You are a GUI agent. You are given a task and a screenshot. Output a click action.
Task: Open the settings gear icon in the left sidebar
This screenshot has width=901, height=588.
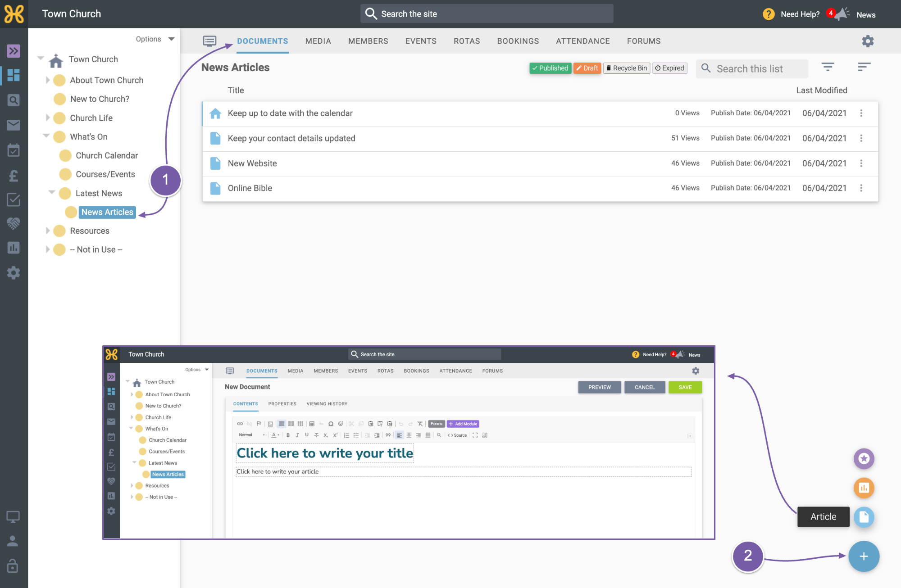click(14, 273)
